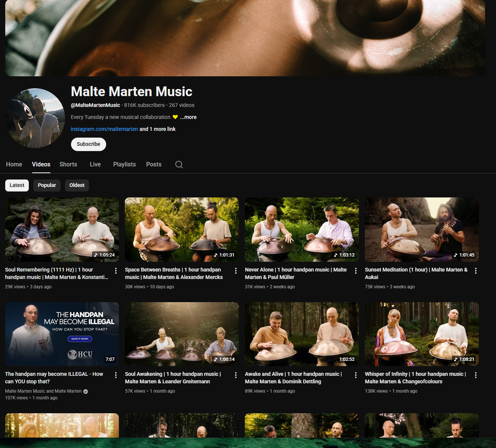496x448 pixels.
Task: Open three-dot menu for Never Alone video
Action: click(356, 271)
